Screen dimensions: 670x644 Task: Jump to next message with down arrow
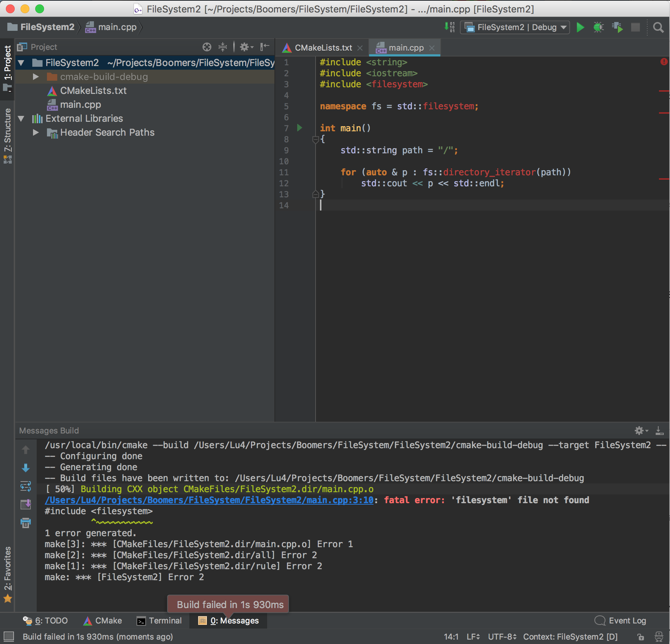tap(26, 468)
